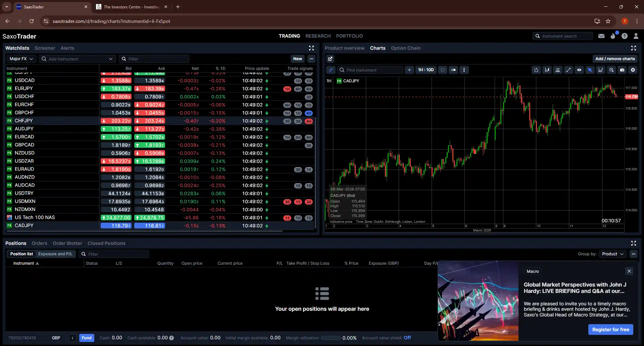Open the user account profile icon
The width and height of the screenshot is (644, 346).
pos(636,36)
